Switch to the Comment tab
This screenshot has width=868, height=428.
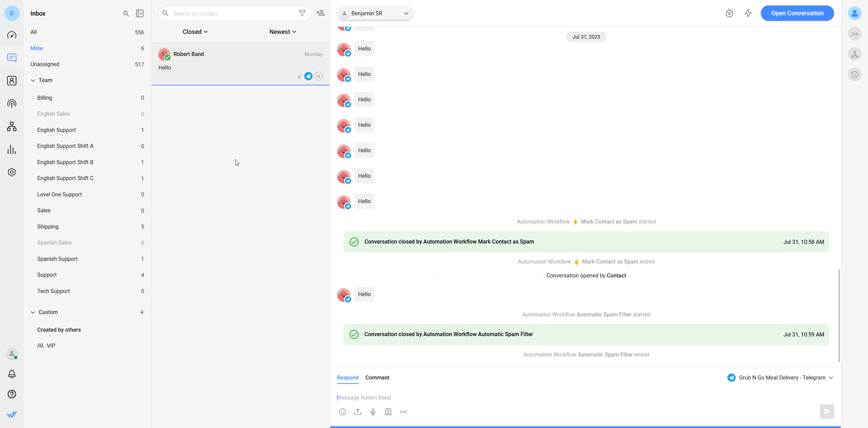[377, 377]
